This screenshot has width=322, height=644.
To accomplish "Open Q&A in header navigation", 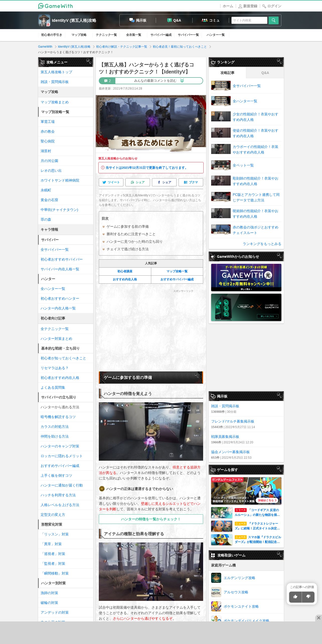I will click(x=174, y=20).
